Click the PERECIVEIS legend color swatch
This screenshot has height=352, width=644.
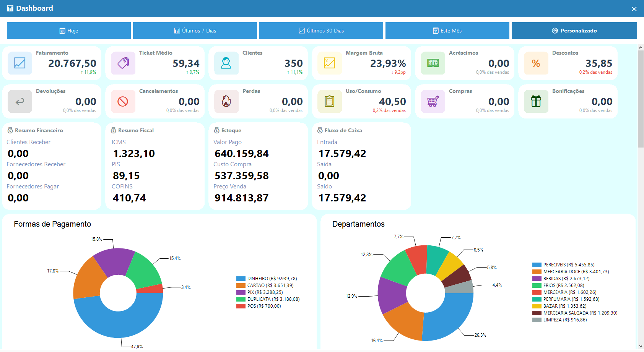point(537,265)
